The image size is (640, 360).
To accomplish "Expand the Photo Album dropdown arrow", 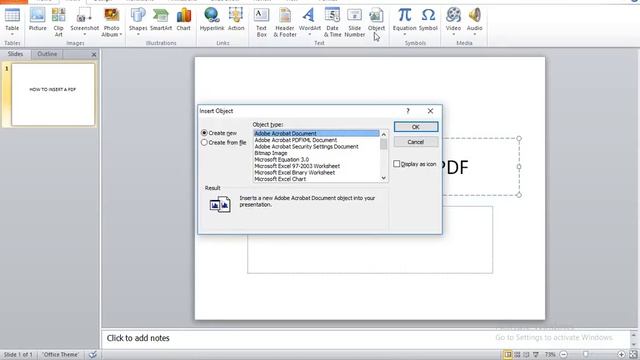I will coord(121,35).
